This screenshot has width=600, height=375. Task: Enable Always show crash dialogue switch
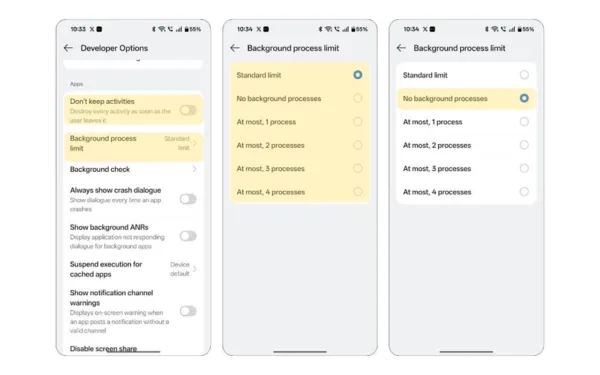coord(188,199)
